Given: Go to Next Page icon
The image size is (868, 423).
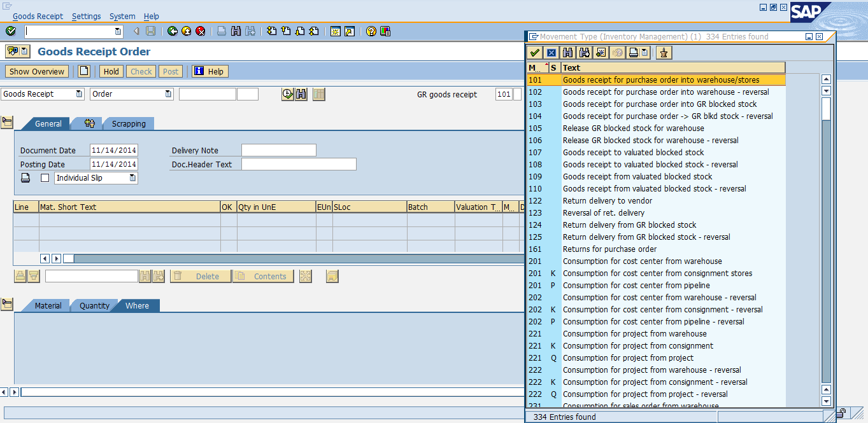Looking at the screenshot, I should (x=300, y=31).
